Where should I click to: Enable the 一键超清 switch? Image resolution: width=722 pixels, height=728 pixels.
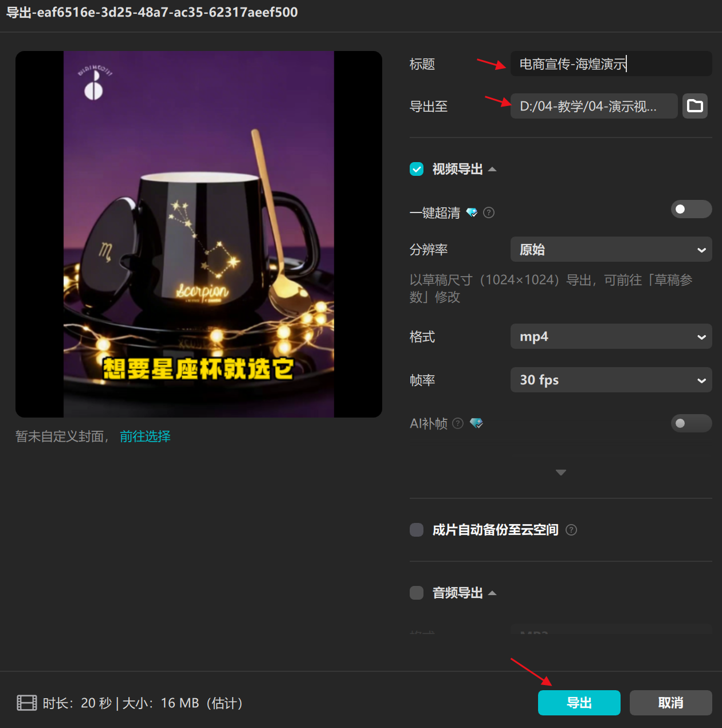(691, 209)
